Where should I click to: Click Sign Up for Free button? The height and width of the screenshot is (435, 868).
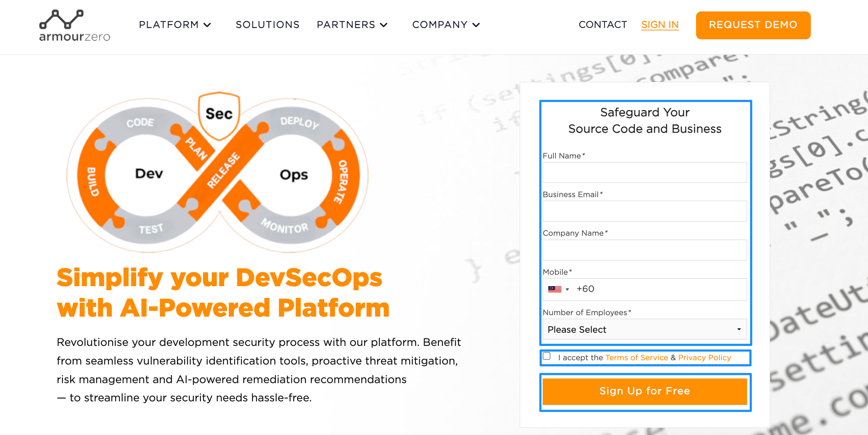pyautogui.click(x=645, y=391)
